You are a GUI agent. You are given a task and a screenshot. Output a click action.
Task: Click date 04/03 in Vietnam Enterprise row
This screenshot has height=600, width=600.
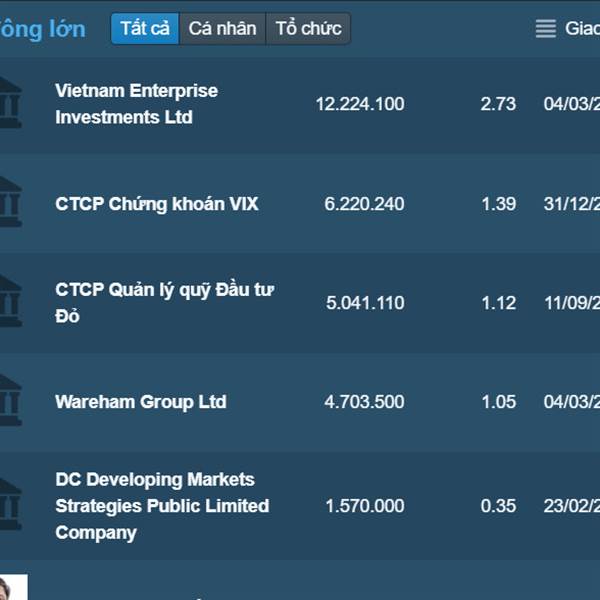(x=572, y=104)
